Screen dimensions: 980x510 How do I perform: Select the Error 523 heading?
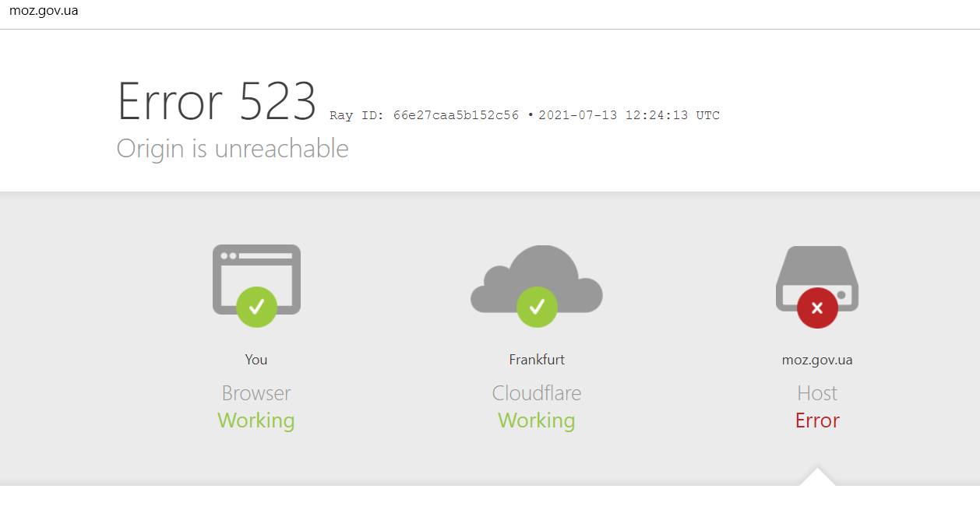(217, 102)
